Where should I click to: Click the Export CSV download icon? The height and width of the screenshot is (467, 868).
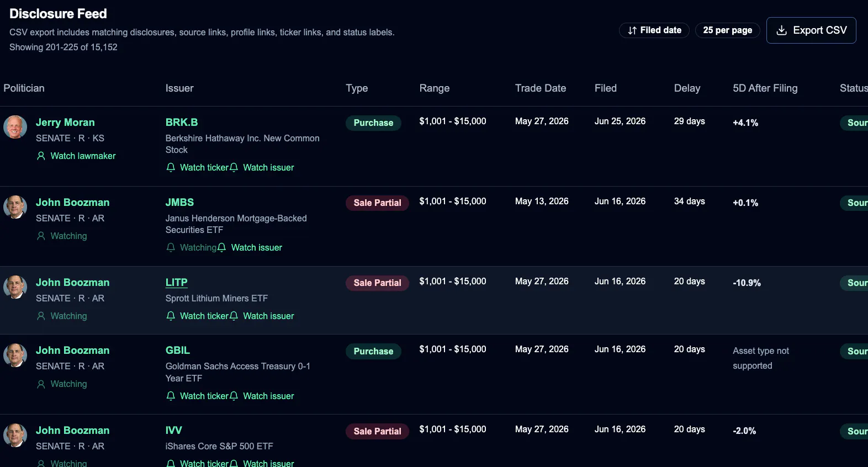781,30
